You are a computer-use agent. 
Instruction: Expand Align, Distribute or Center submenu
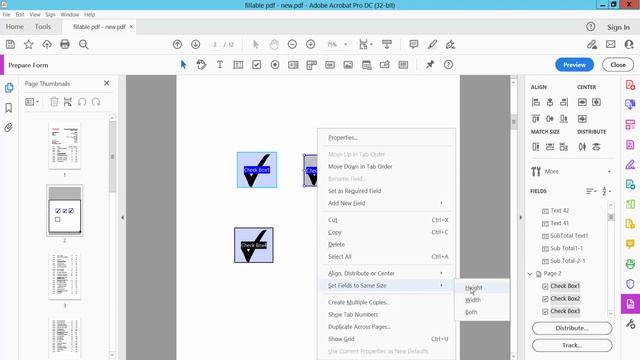click(x=387, y=273)
